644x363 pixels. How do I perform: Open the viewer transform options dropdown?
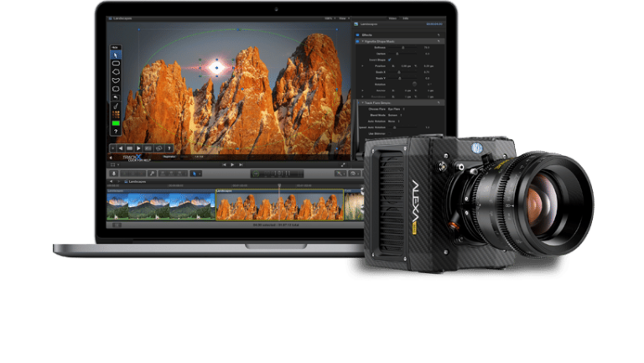pos(114,164)
